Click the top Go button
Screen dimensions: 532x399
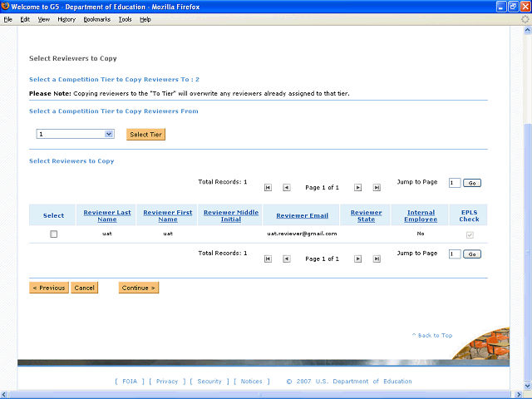coord(472,183)
